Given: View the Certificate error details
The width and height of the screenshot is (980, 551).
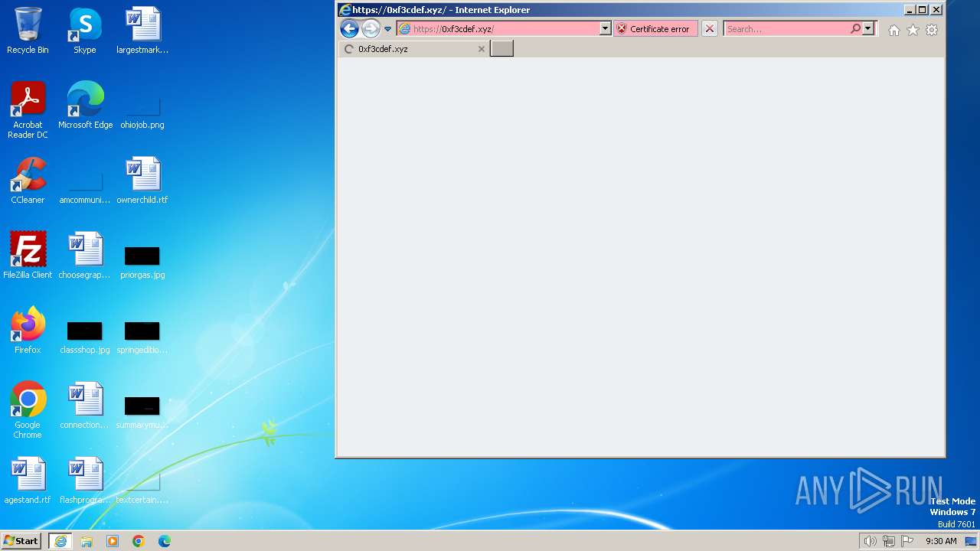Looking at the screenshot, I should point(656,29).
